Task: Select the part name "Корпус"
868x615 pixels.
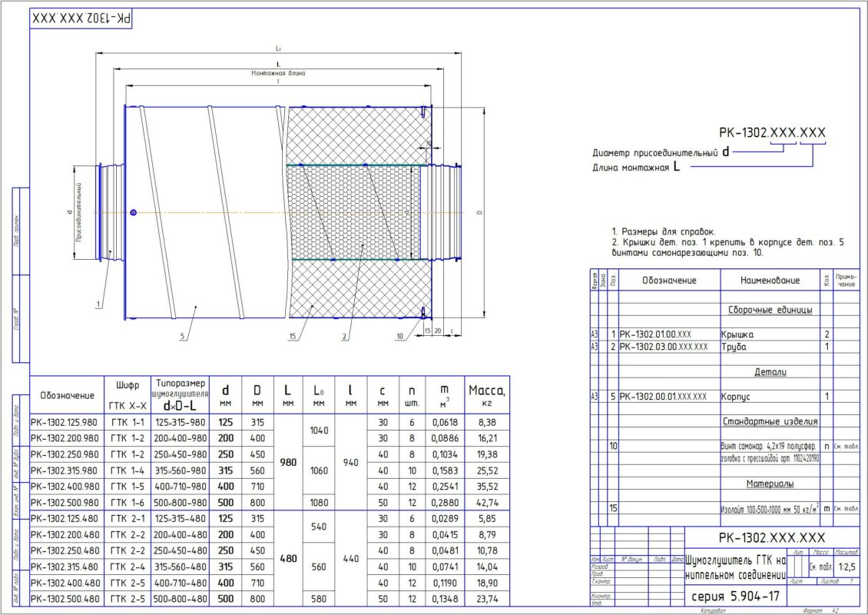Action: [736, 397]
